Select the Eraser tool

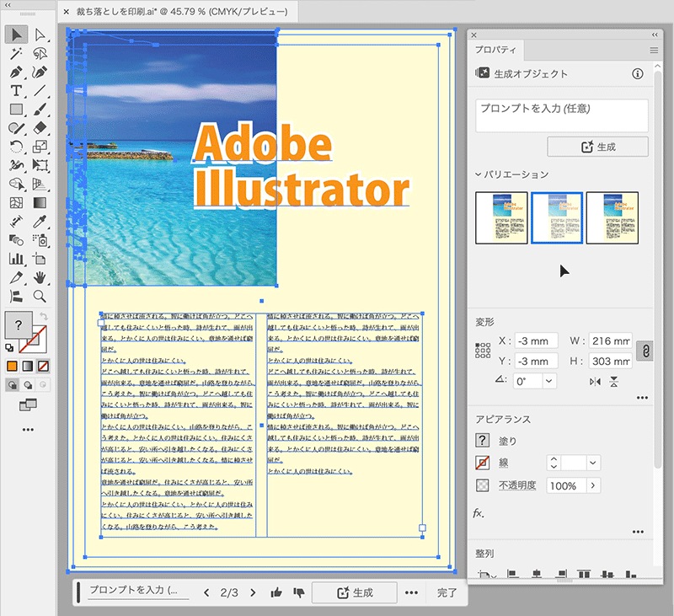coord(40,128)
